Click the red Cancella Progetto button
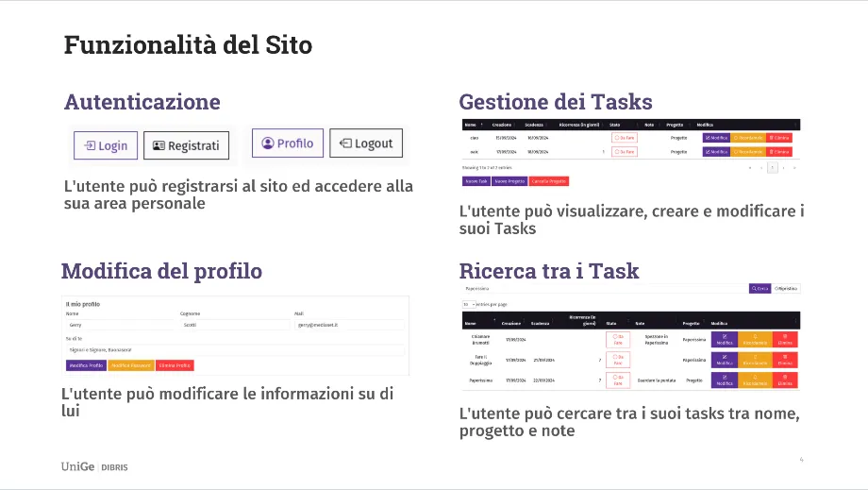This screenshot has height=490, width=868. 549,181
